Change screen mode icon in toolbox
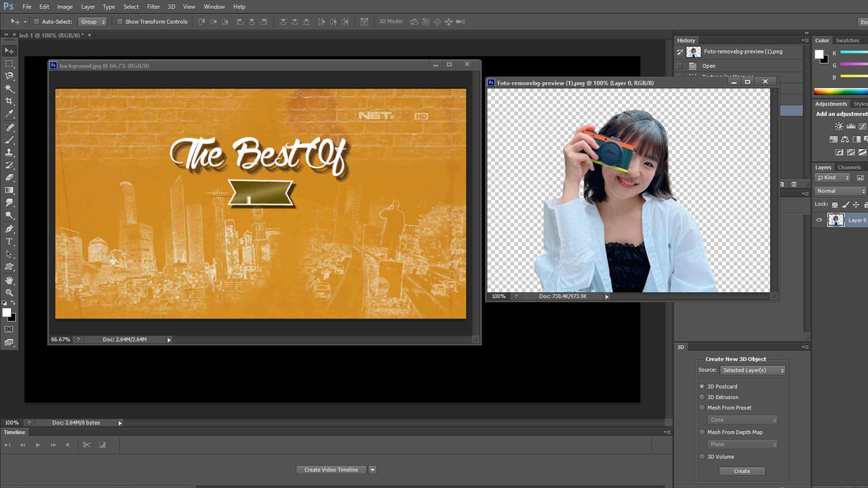This screenshot has width=868, height=488. point(9,342)
